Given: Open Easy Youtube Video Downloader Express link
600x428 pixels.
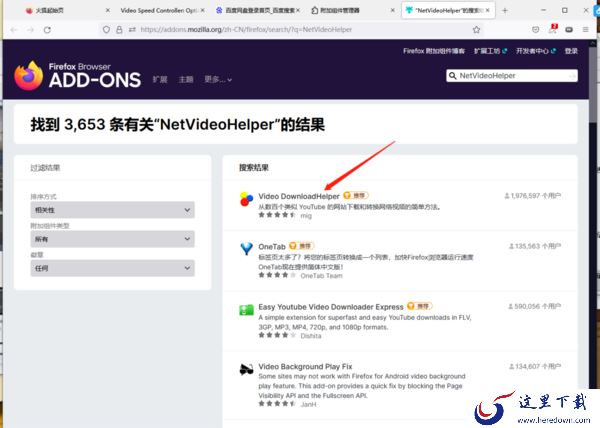Looking at the screenshot, I should point(331,307).
